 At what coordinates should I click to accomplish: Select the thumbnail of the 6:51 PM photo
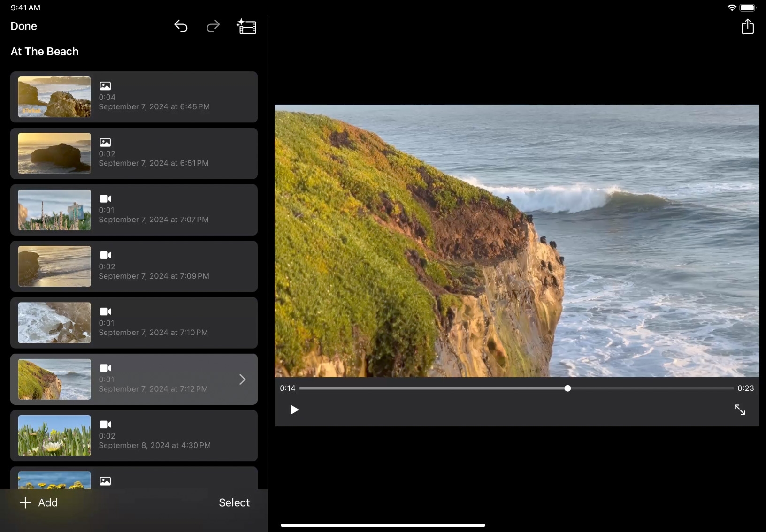(x=54, y=153)
